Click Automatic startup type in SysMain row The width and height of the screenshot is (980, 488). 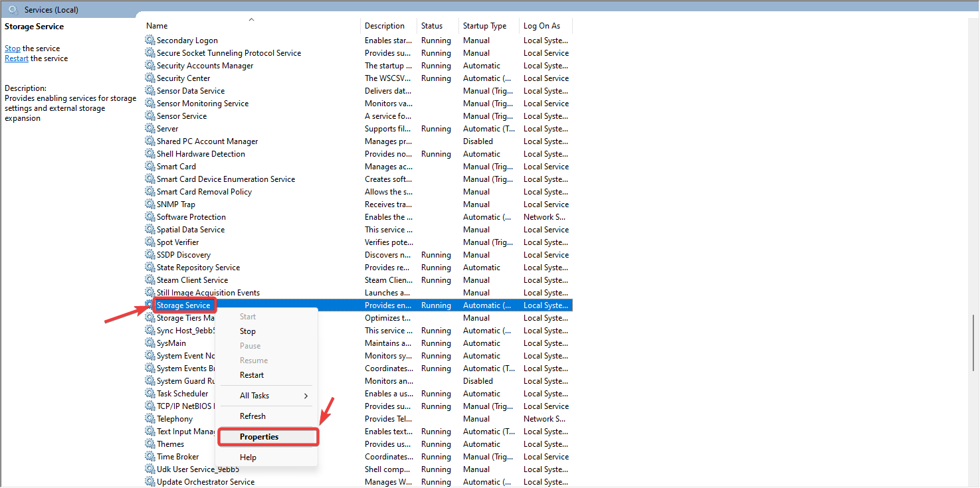[482, 343]
